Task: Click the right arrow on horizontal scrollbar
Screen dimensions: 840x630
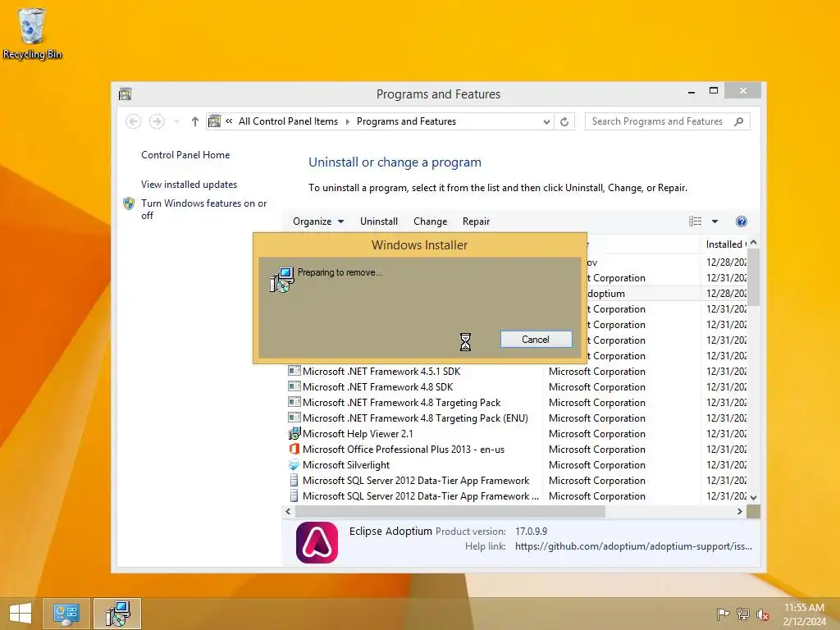Action: tap(740, 512)
